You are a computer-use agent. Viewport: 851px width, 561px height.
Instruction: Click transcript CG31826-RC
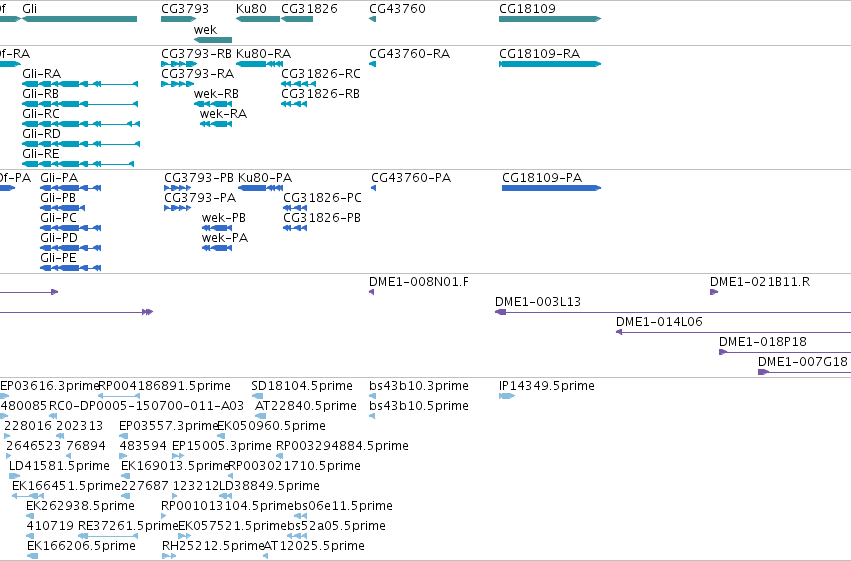click(x=299, y=84)
